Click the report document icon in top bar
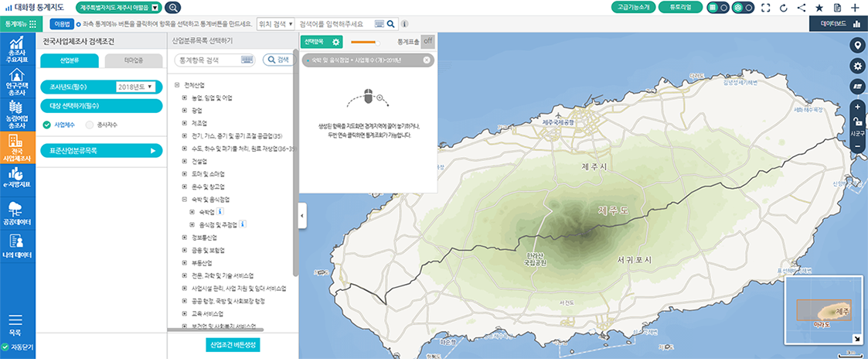Screen dimensions: 868x359 [x=838, y=8]
